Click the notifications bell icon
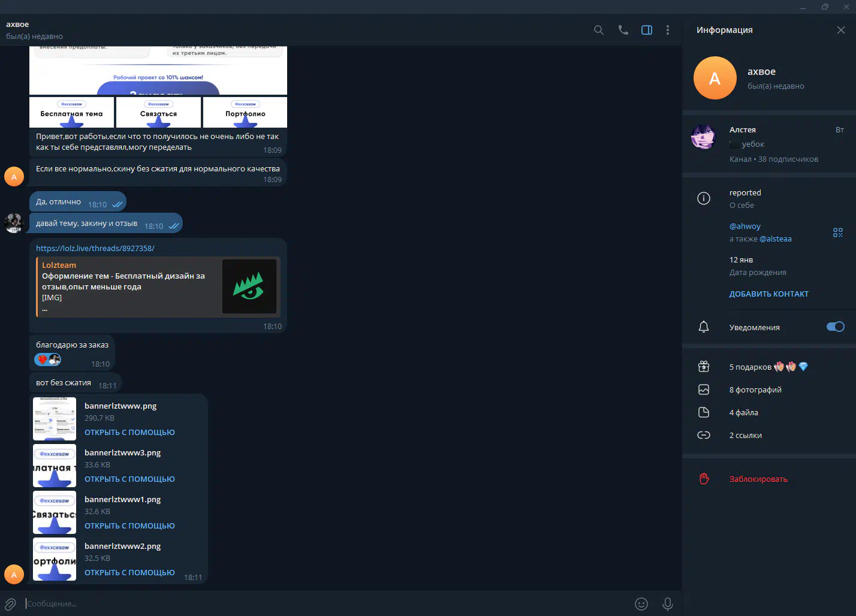This screenshot has width=856, height=616. (x=704, y=327)
